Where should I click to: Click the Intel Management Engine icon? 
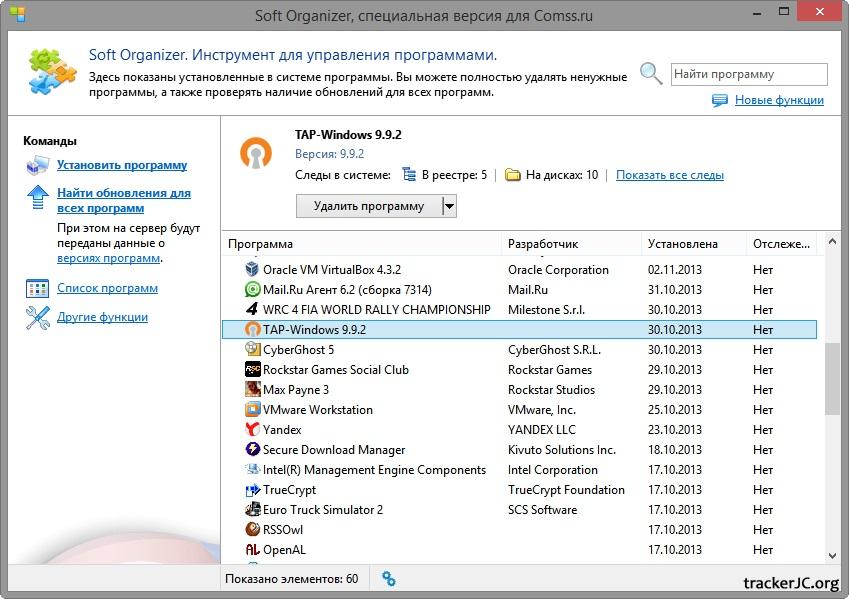(252, 469)
